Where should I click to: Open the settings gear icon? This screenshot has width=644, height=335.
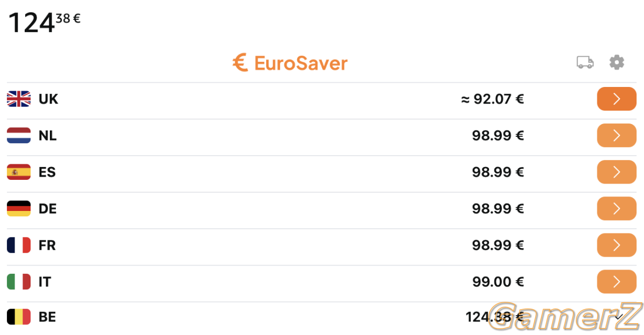coord(617,62)
